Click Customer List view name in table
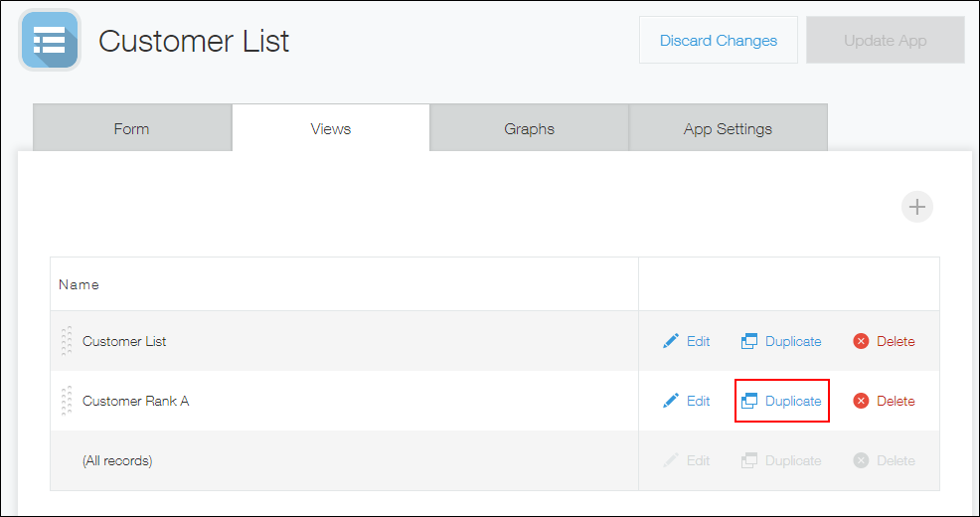Screen dimensions: 980x517 click(x=124, y=341)
